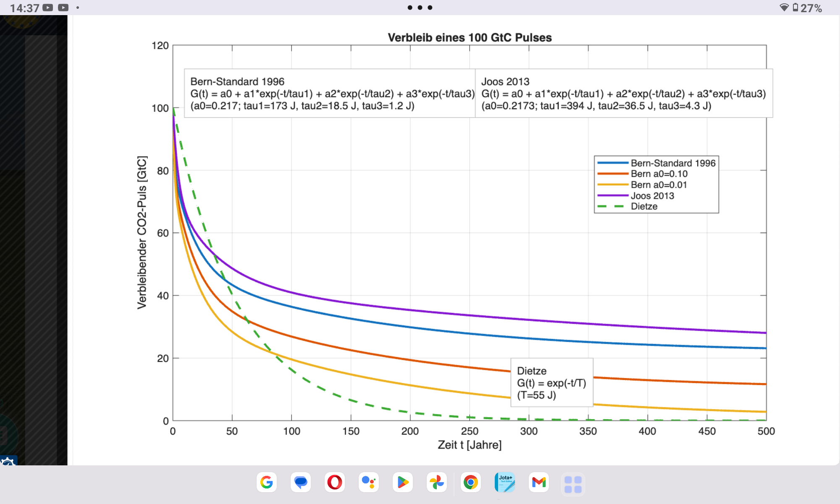Tap the three-dot handle at top center
The image size is (840, 504).
(x=420, y=8)
